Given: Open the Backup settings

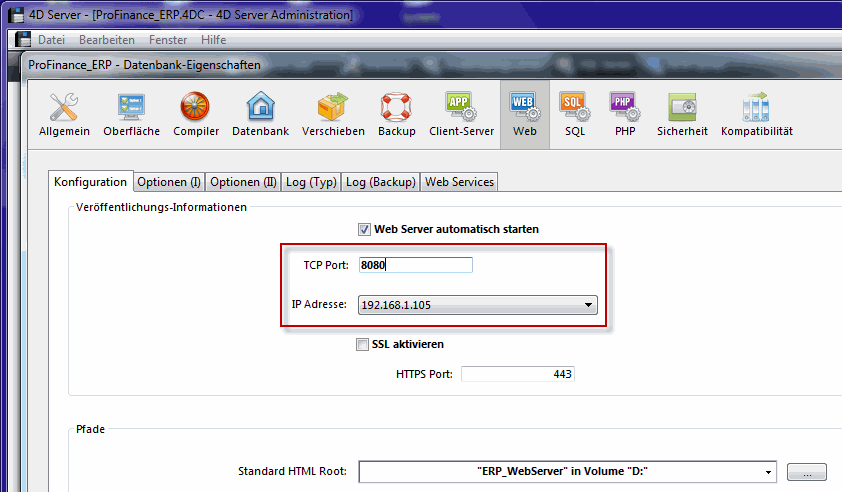Looking at the screenshot, I should click(x=397, y=114).
